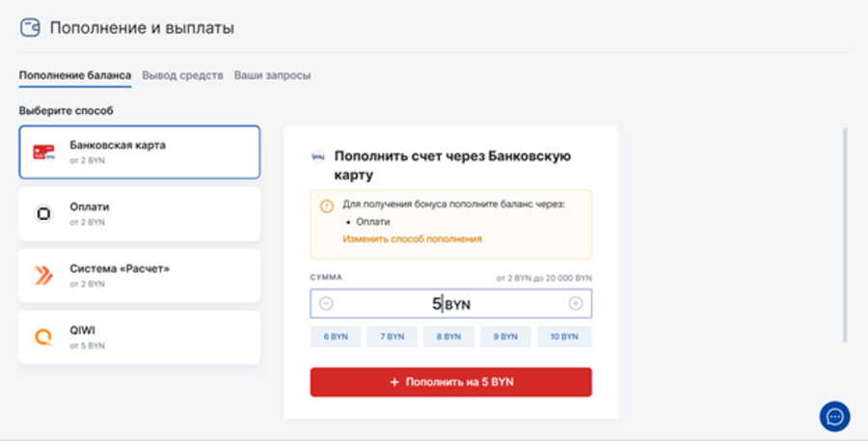868x441 pixels.
Task: Click the Банковская карта card icon
Action: click(43, 152)
